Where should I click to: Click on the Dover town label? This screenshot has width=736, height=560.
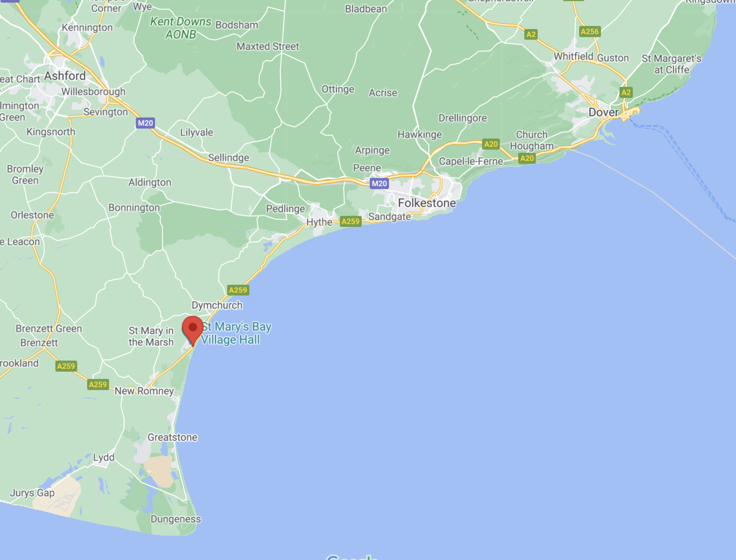coord(603,112)
